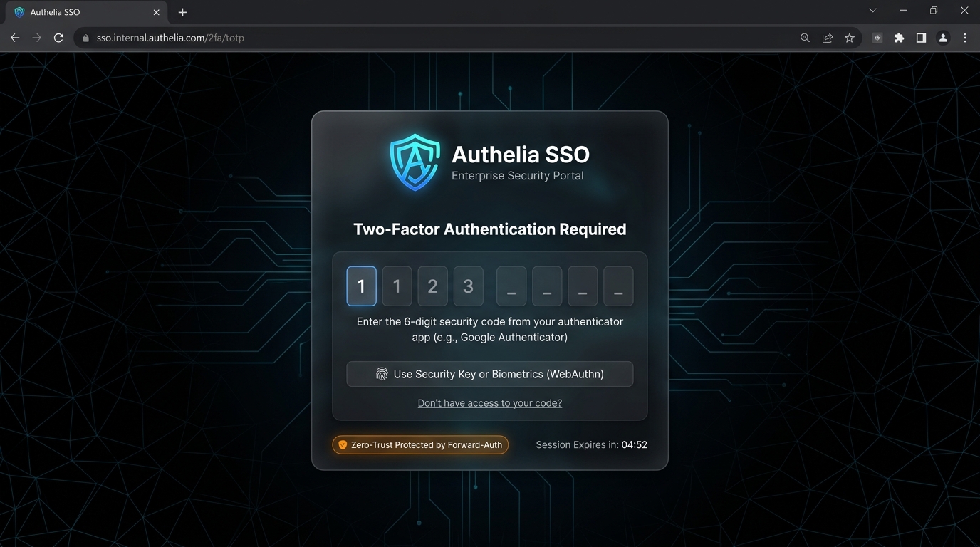Click the browser forward arrow
This screenshot has height=547, width=980.
click(x=37, y=38)
